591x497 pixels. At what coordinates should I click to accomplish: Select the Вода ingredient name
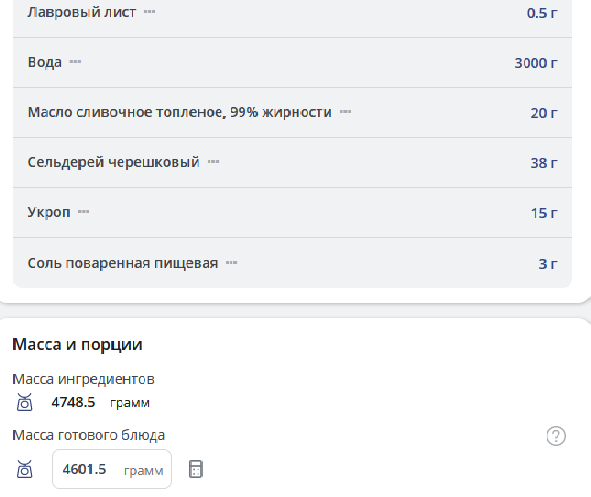click(44, 62)
